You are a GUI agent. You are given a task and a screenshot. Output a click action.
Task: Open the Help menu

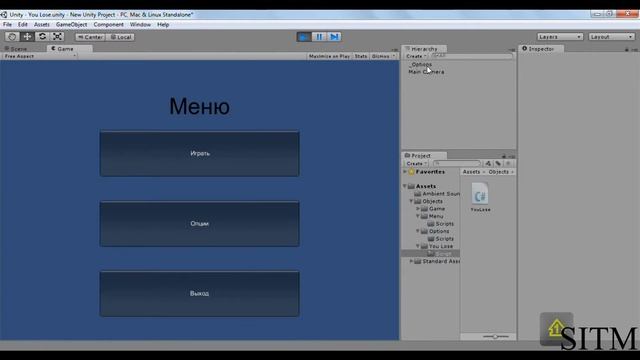click(x=163, y=25)
